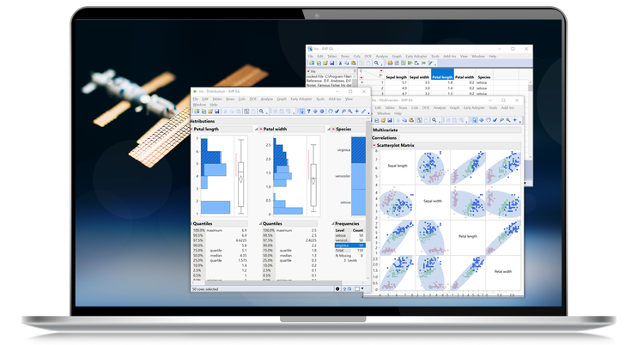This screenshot has width=644, height=345.
Task: Open Species red triangle menu
Action: 333,129
